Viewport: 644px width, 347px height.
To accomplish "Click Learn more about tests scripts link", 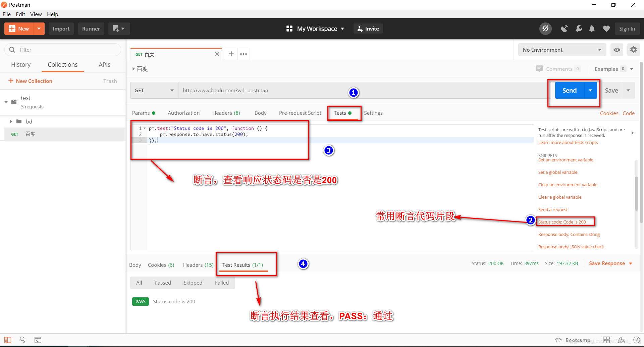I will [568, 143].
